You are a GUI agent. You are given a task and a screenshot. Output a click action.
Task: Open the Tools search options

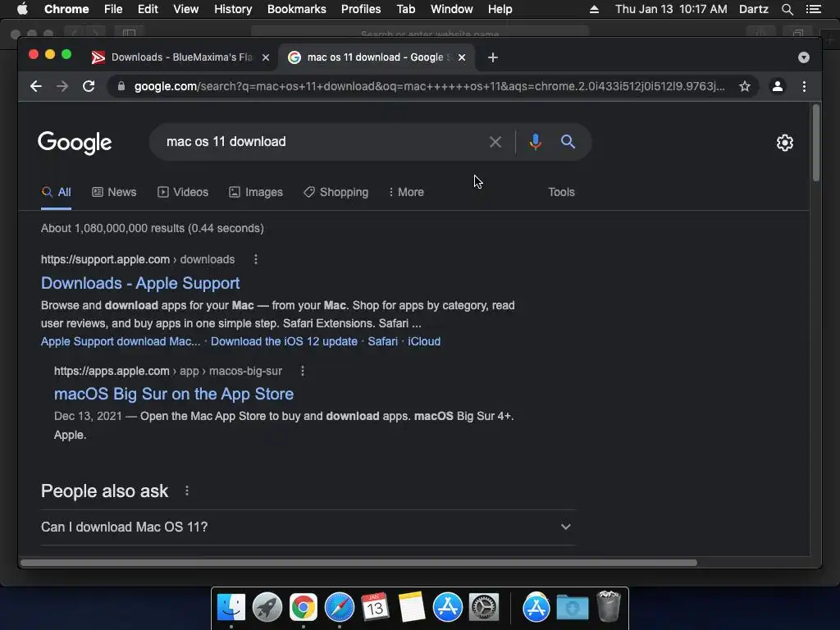point(561,192)
